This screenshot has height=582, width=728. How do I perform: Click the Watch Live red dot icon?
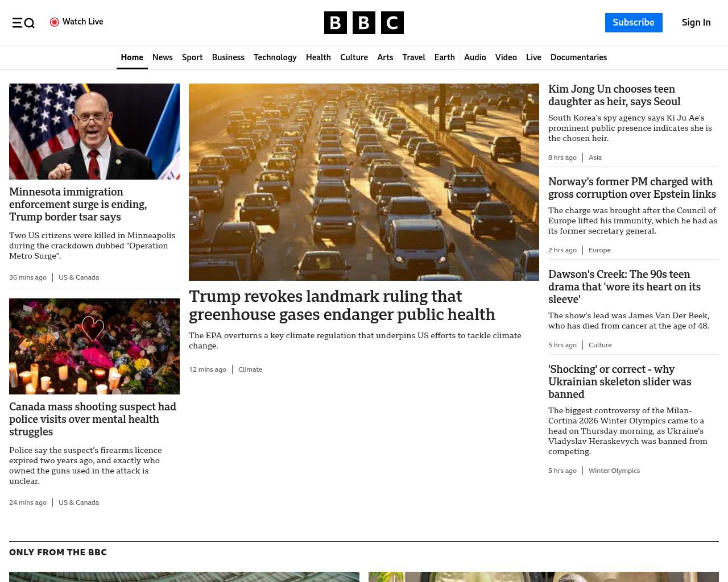point(55,22)
